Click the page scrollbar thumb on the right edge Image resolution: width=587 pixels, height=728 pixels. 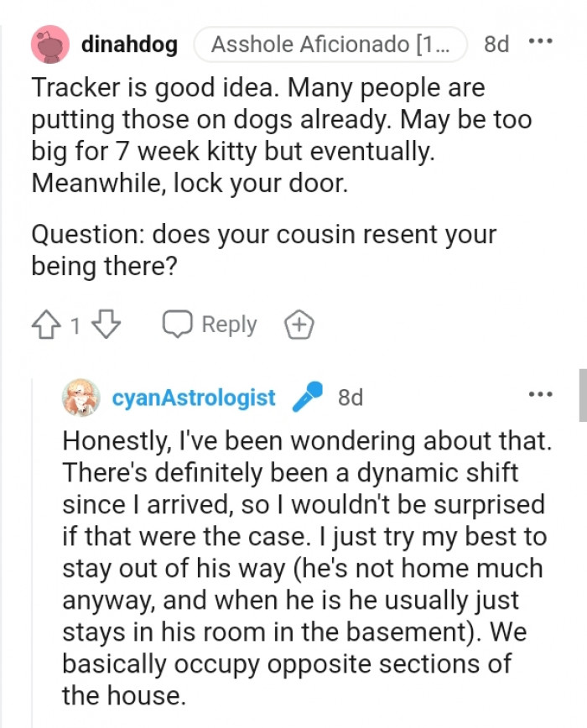[x=582, y=394]
